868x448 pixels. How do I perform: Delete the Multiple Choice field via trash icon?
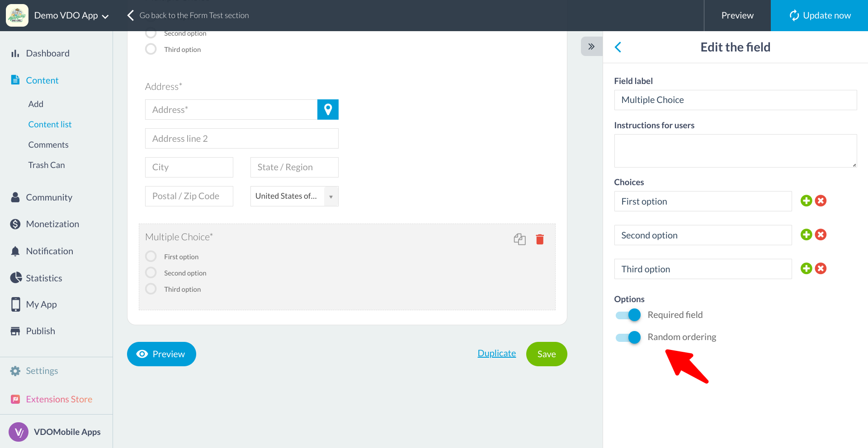click(x=540, y=239)
